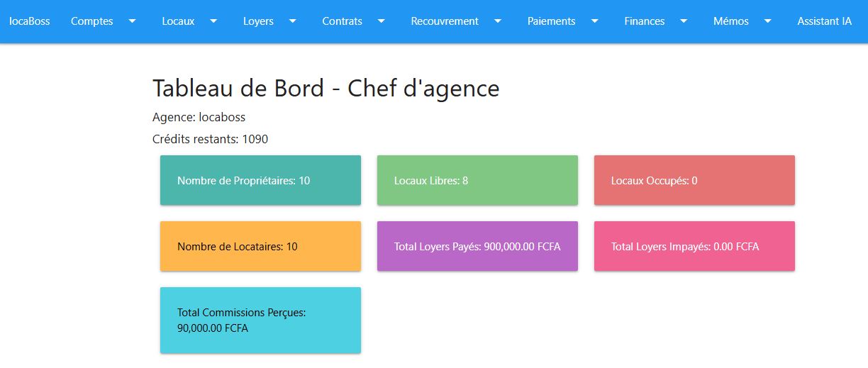Viewport: 868px width, 368px height.
Task: Open the Loyers menu
Action: 258,21
